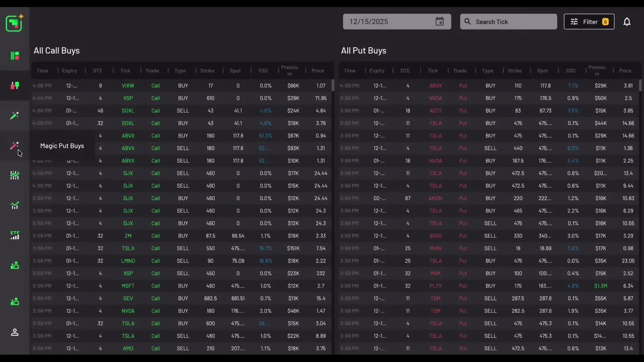This screenshot has width=644, height=362.
Task: Click the $1.3M premium value
Action: coord(600,286)
